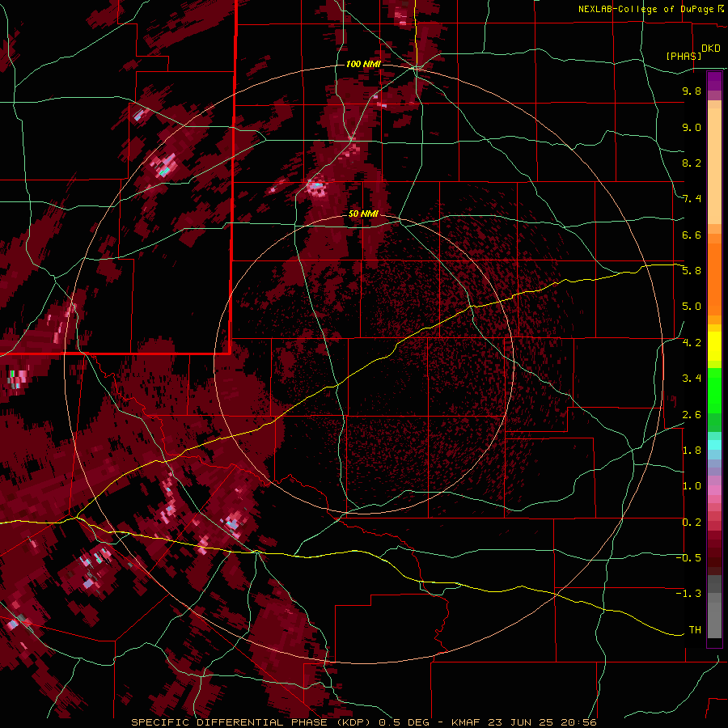This screenshot has height=728, width=728.
Task: Select the 4.2 scale value
Action: (x=692, y=343)
